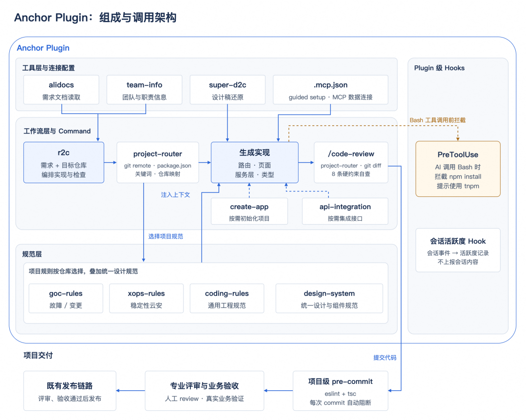
Task: Select the design-system box
Action: click(x=329, y=299)
